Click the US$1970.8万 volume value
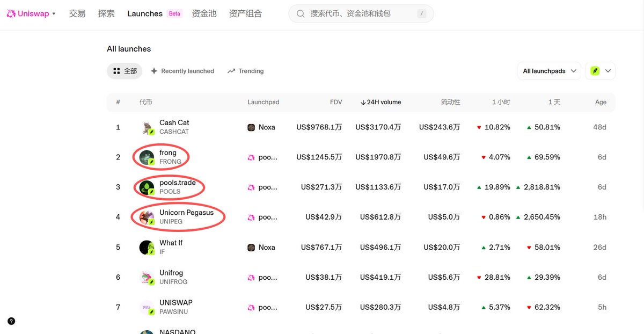This screenshot has height=334, width=644. (x=378, y=157)
